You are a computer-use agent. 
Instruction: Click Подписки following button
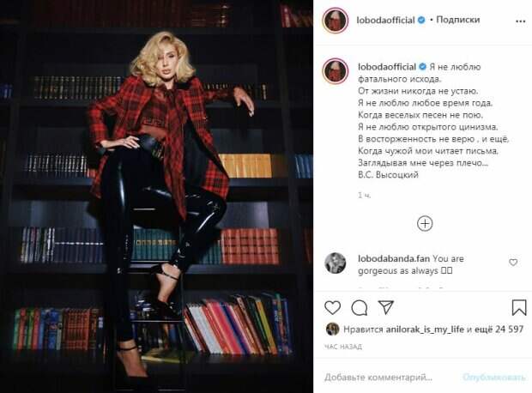[457, 20]
